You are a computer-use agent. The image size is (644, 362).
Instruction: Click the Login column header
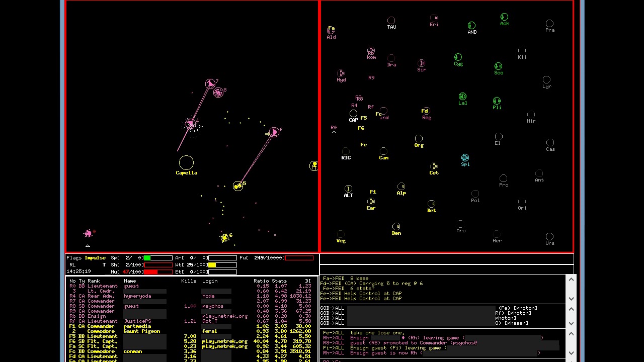coord(210,281)
